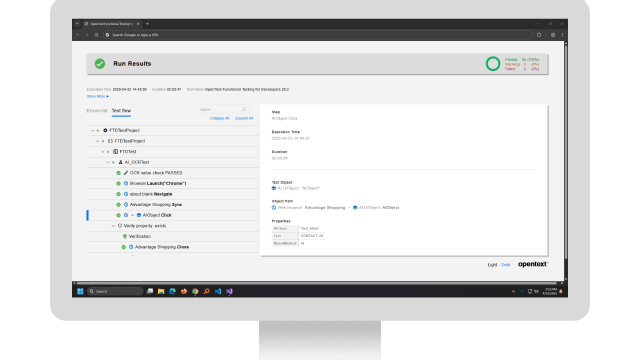Select 'OCR value check PASSED' row

point(173,173)
